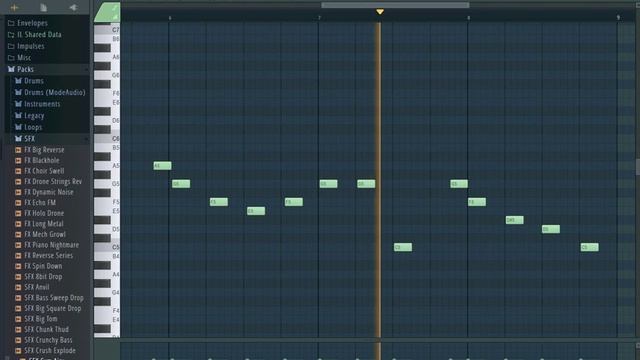
Task: Click the FX Drone Strings Rev sample icon
Action: click(x=18, y=182)
